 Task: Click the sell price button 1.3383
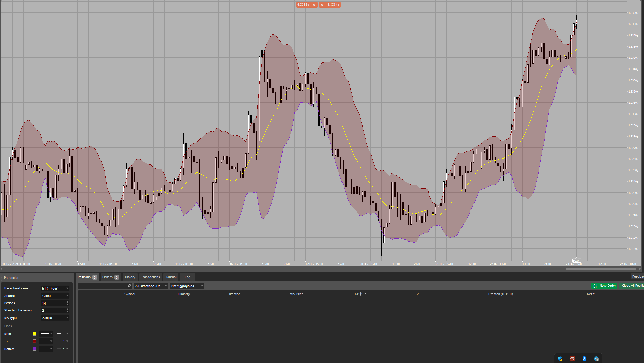306,5
